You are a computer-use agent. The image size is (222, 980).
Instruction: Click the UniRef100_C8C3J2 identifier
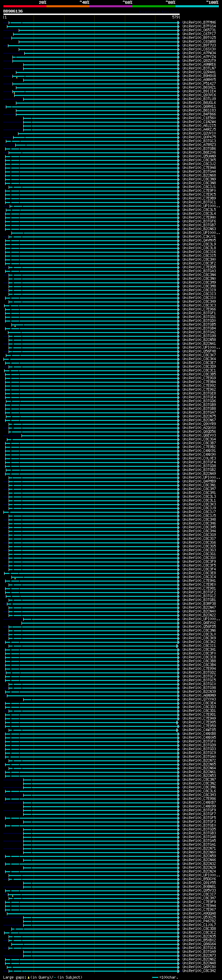tap(199, 164)
